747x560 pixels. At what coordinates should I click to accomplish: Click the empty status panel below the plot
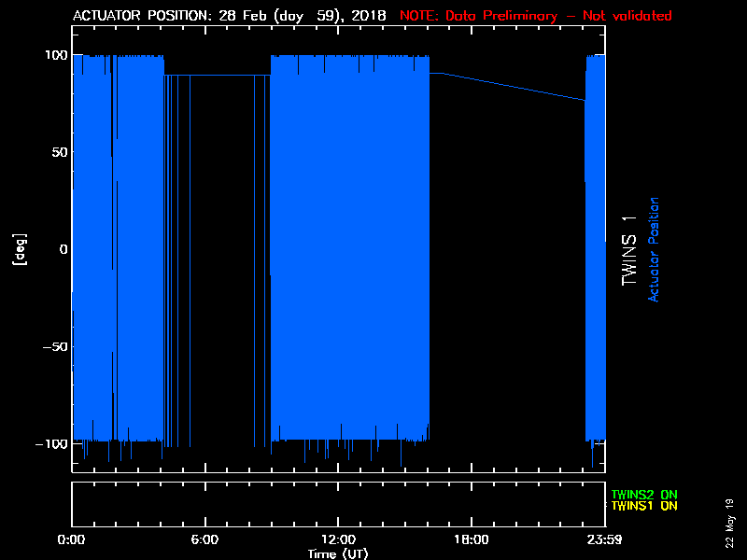338,505
